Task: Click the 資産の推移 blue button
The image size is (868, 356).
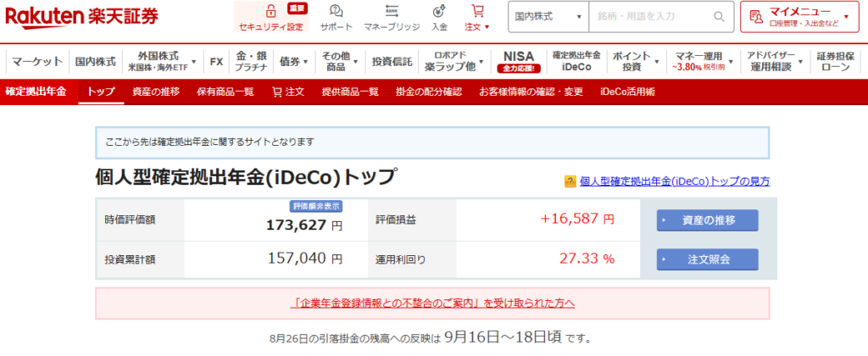Action: coord(708,220)
